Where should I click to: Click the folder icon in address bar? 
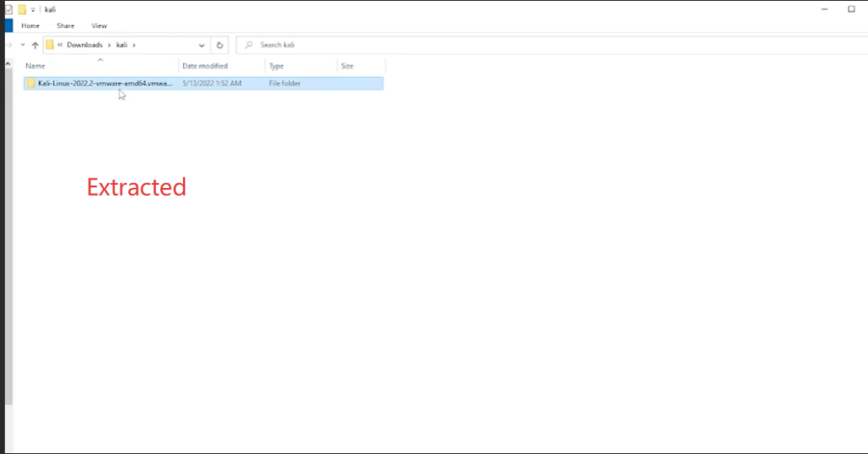[50, 45]
